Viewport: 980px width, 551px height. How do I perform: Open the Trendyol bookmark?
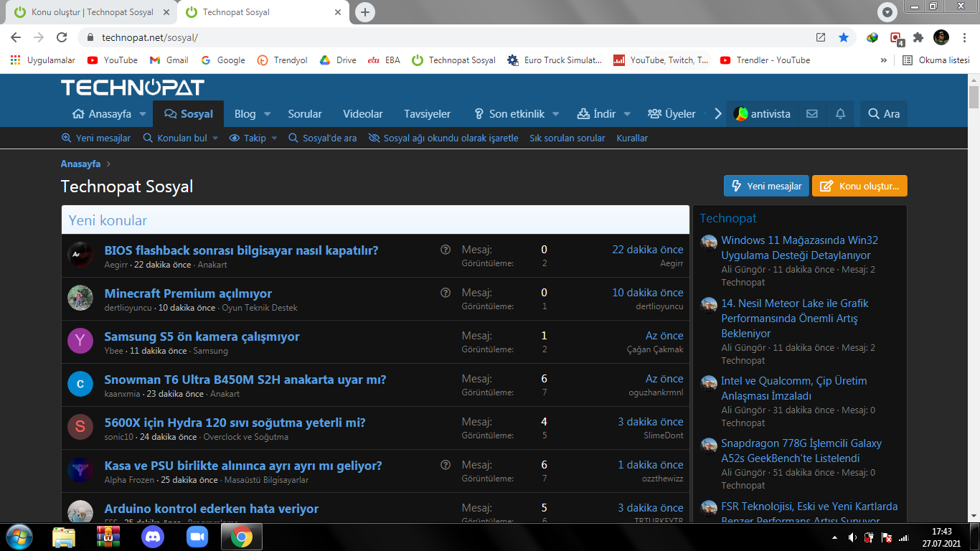click(x=283, y=60)
